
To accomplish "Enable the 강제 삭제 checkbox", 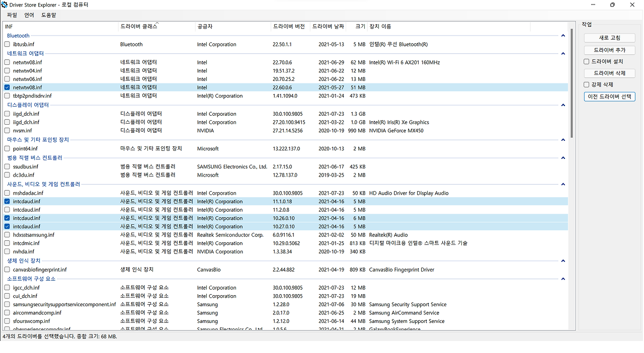I will pyautogui.click(x=586, y=84).
